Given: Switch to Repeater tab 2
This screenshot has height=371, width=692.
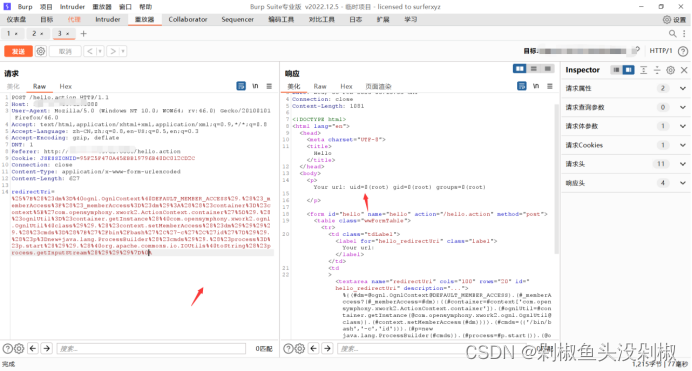Looking at the screenshot, I should (38, 34).
